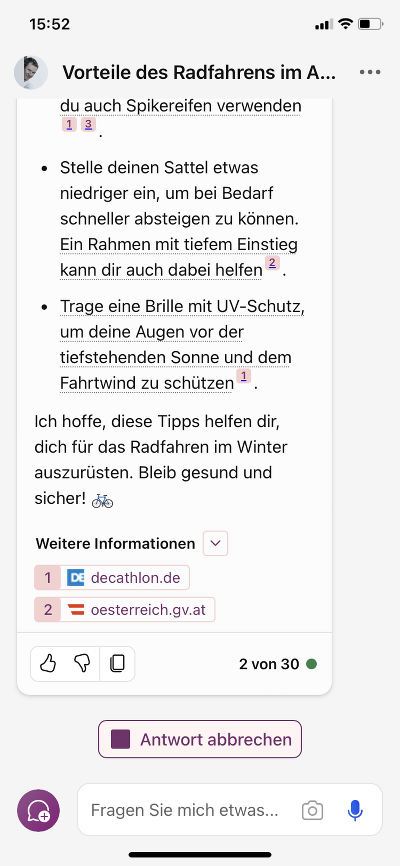This screenshot has height=866, width=400.
Task: Open the three-dot options menu
Action: coord(370,72)
